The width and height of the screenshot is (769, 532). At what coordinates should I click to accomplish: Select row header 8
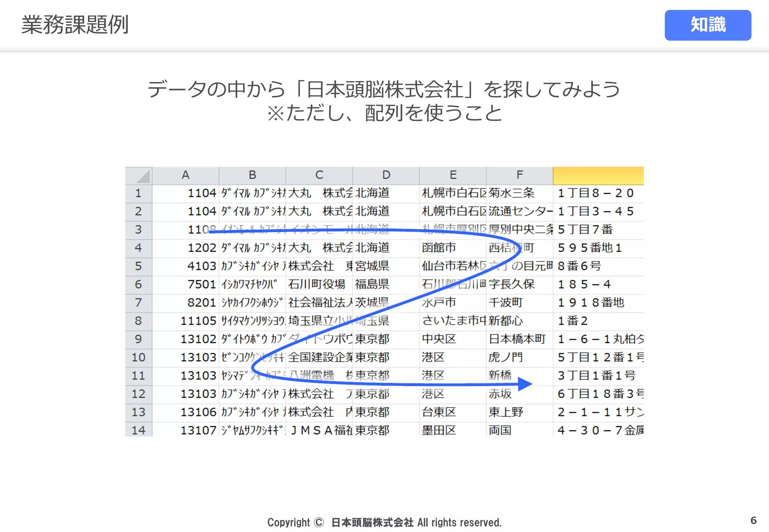[x=139, y=322]
